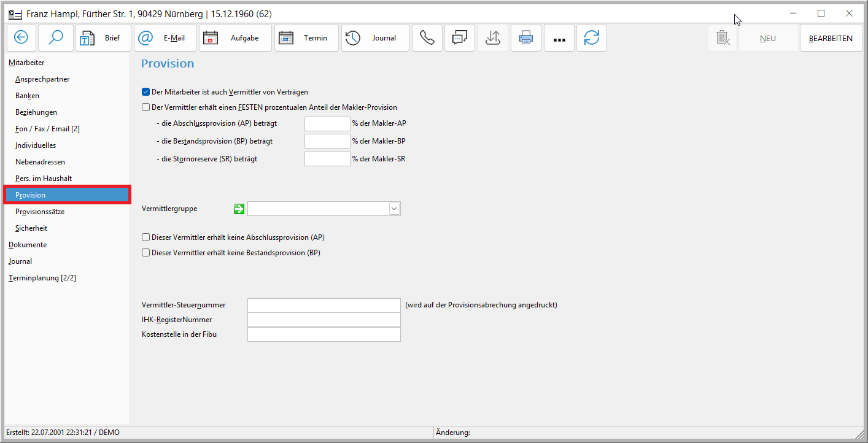
Task: Check keine Abschlussprovision (AP) option
Action: (146, 237)
